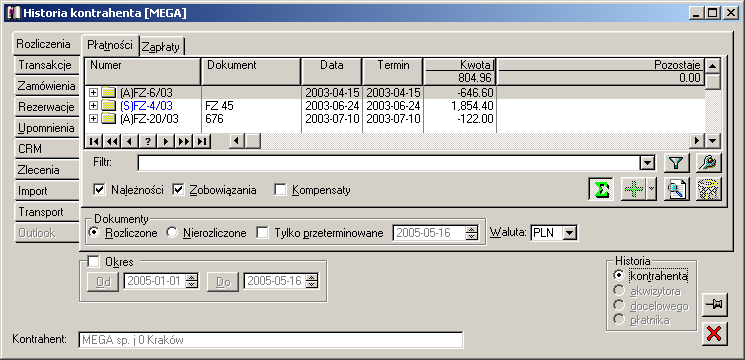Click folder icon of (S)FZ-4/03 row
745x360 pixels.
[109, 105]
